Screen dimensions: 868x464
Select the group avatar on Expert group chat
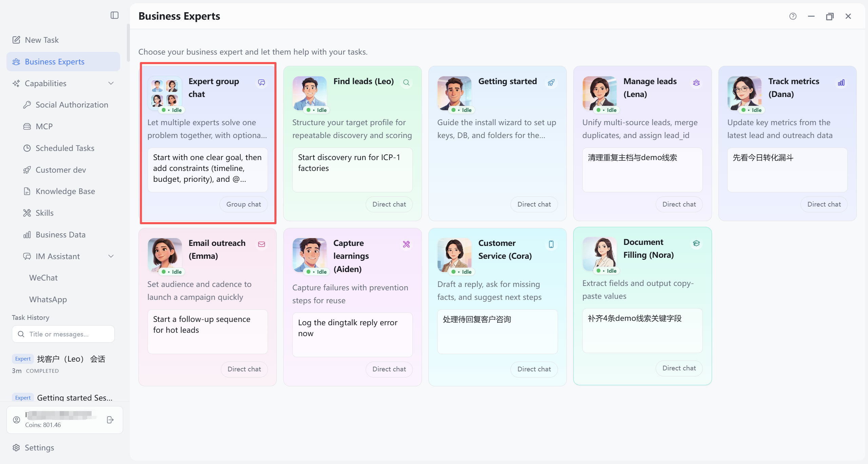[165, 93]
